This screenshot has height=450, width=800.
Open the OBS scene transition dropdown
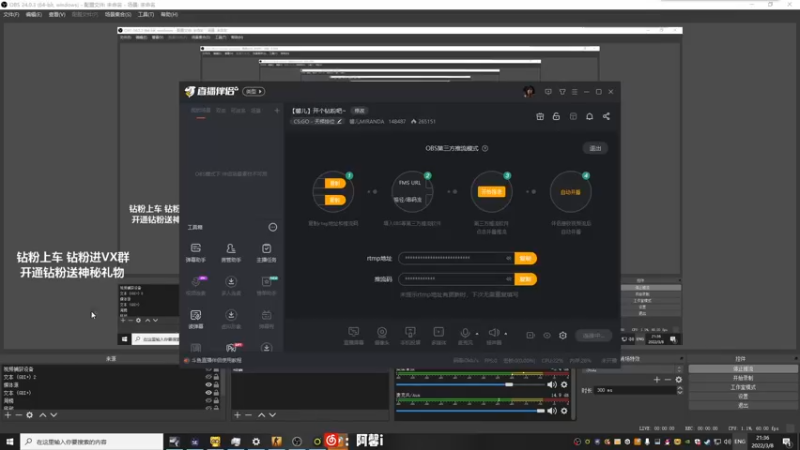point(633,369)
